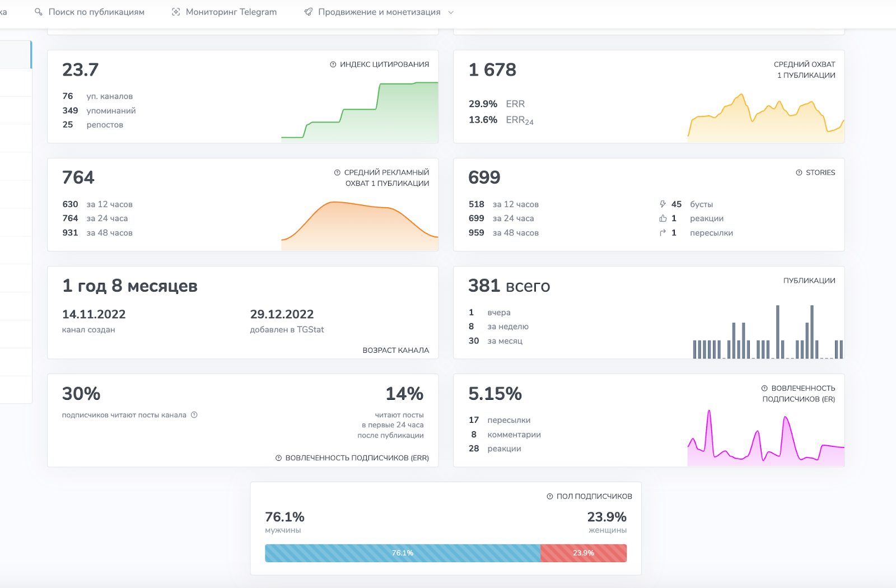Click the blue 76.1% male bar segment

click(403, 553)
